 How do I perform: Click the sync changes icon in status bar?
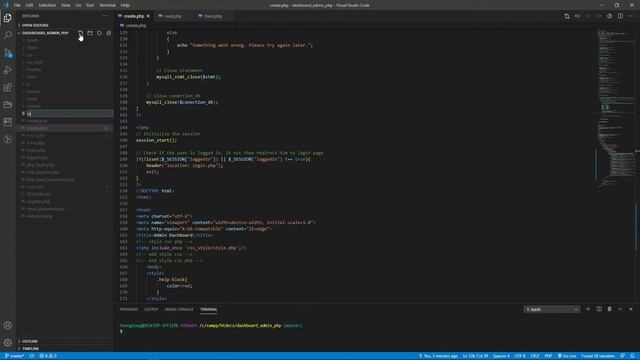[x=31, y=356]
